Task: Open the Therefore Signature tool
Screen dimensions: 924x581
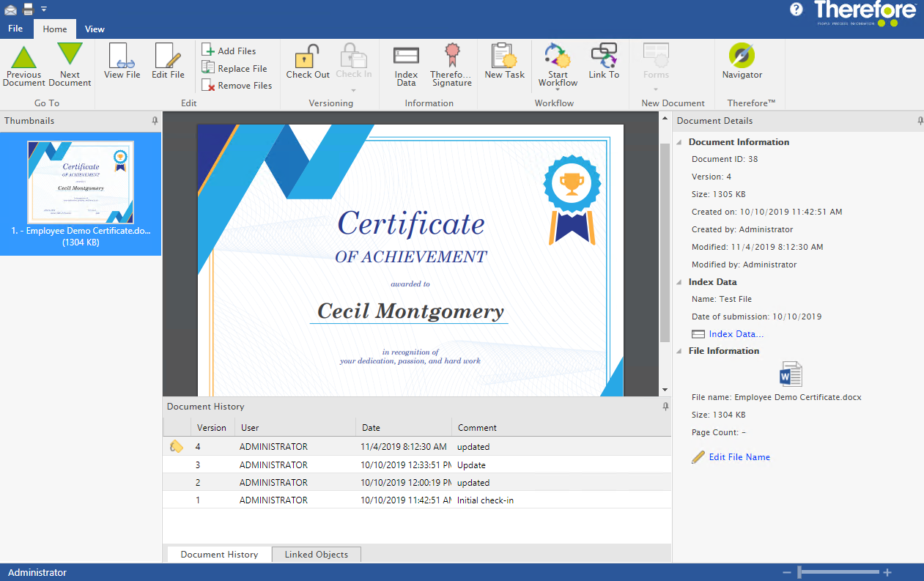Action: [451, 64]
